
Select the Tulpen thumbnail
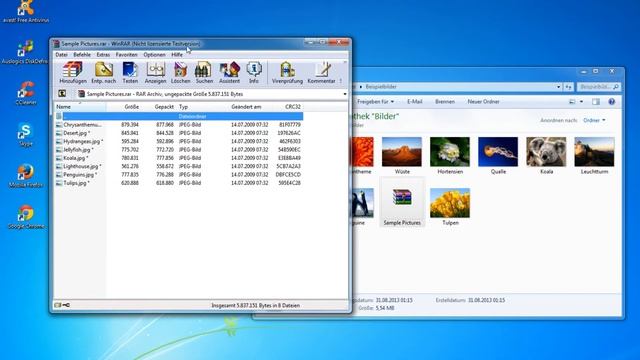click(450, 207)
